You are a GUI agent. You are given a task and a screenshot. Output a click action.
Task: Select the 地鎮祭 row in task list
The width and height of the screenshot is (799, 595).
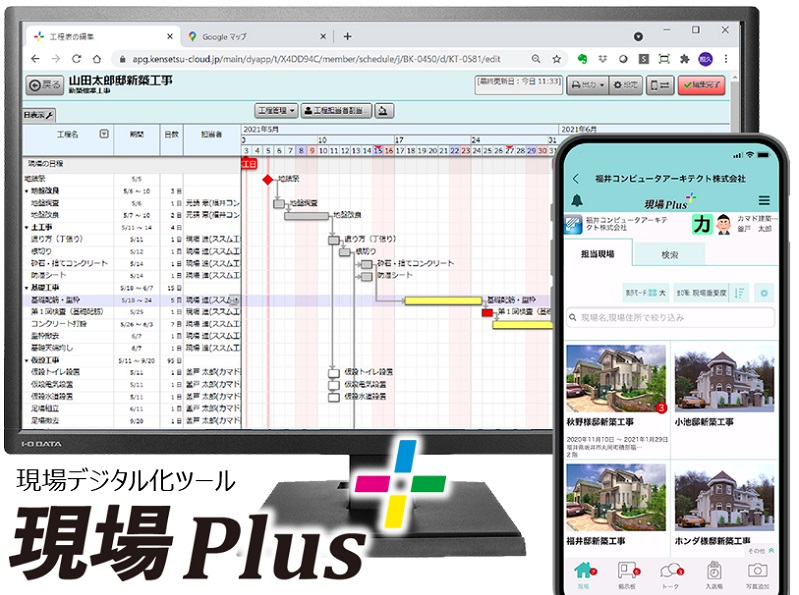click(x=131, y=179)
